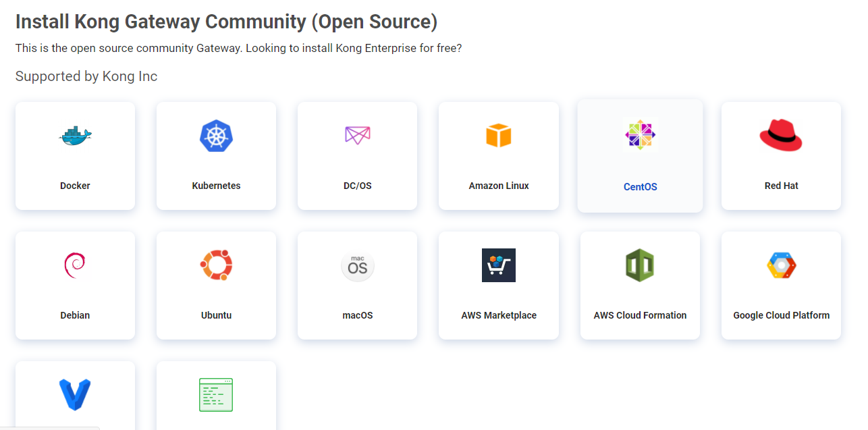Select the AWS Marketplace cart icon
868x430 pixels.
tap(499, 265)
